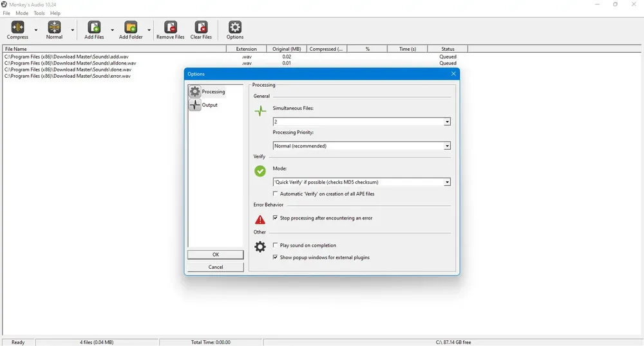Open the Add Files dropdown arrow

112,30
